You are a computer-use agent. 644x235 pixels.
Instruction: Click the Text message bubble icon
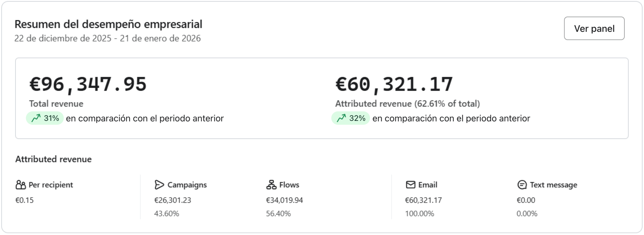point(522,185)
